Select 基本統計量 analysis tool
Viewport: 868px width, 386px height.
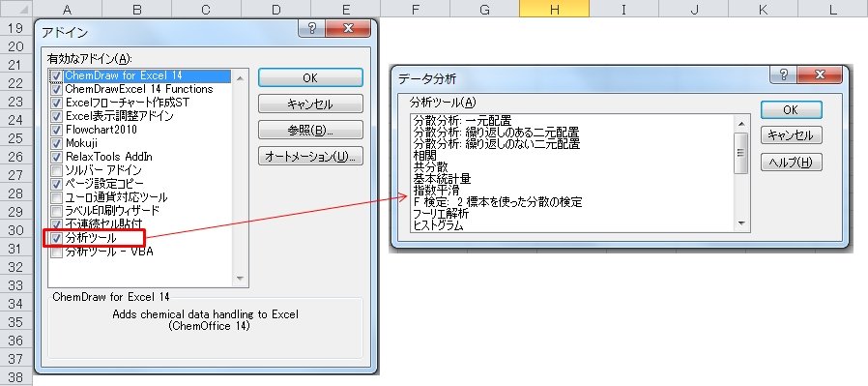click(442, 179)
